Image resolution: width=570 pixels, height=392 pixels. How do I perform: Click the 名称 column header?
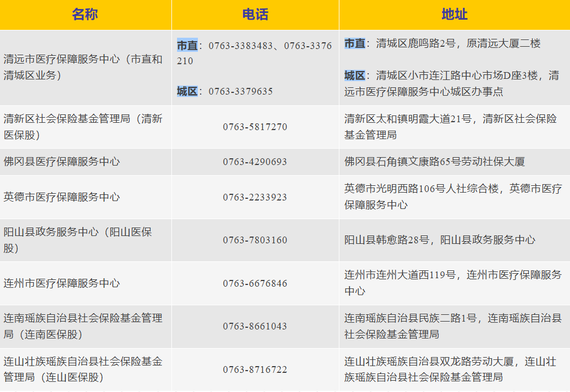click(x=85, y=15)
